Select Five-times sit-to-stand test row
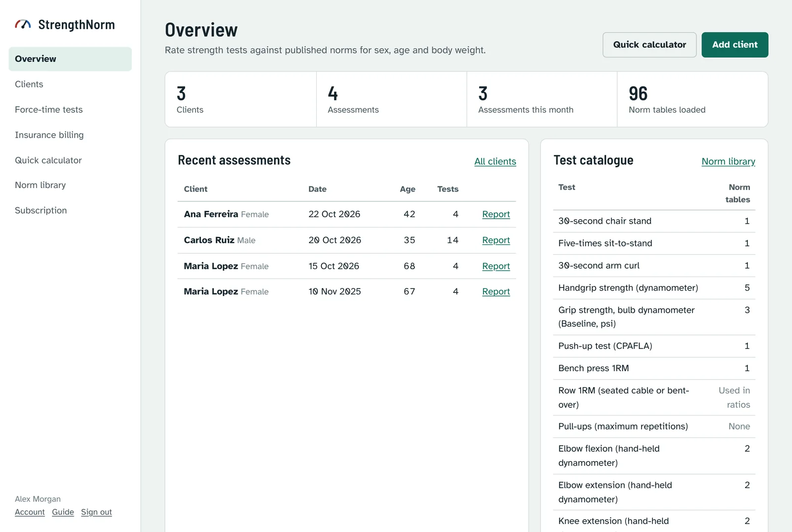The image size is (792, 532). click(x=654, y=243)
